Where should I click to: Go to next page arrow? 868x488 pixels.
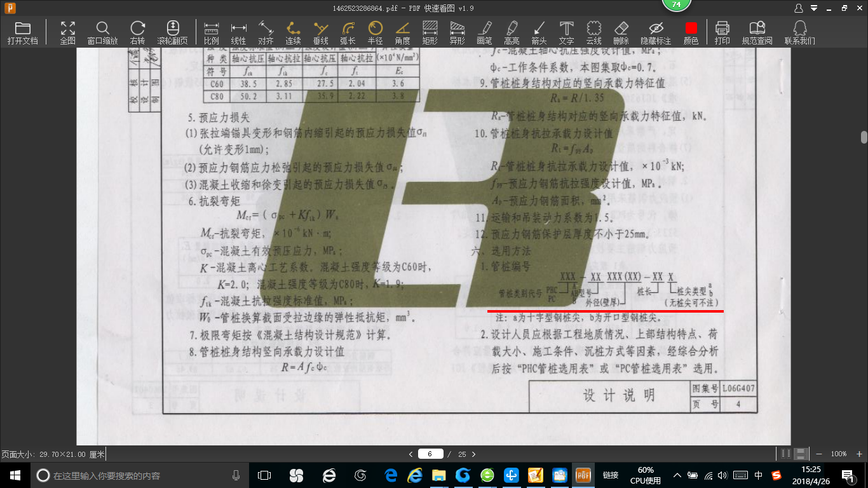[473, 454]
